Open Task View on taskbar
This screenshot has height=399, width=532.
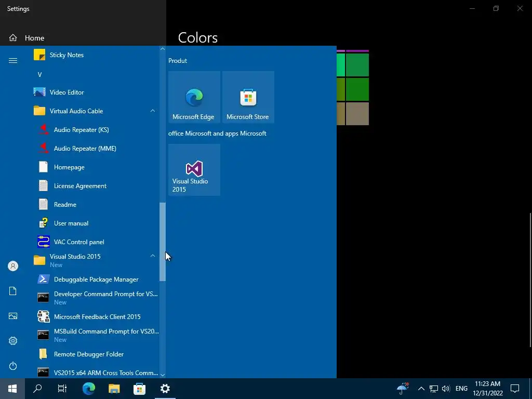(x=62, y=389)
